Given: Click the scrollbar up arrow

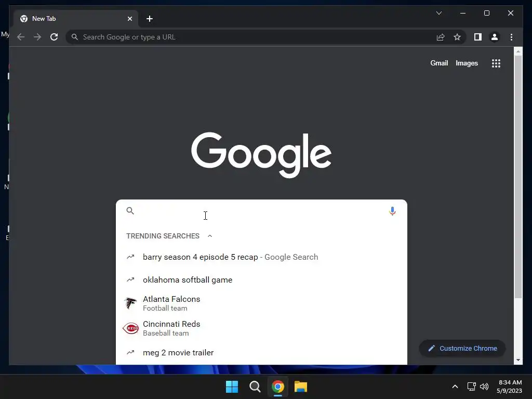Looking at the screenshot, I should click(x=518, y=51).
